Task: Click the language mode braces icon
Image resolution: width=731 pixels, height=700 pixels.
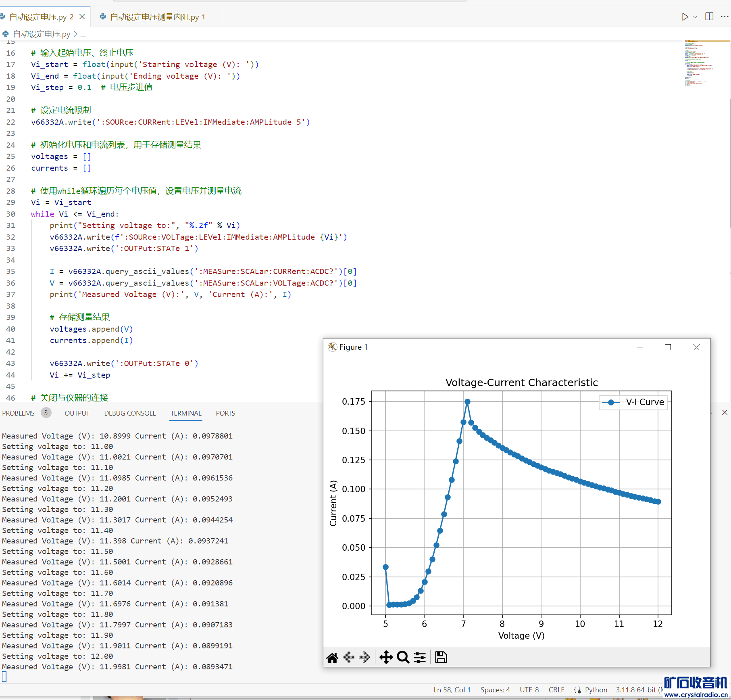Action: [577, 690]
